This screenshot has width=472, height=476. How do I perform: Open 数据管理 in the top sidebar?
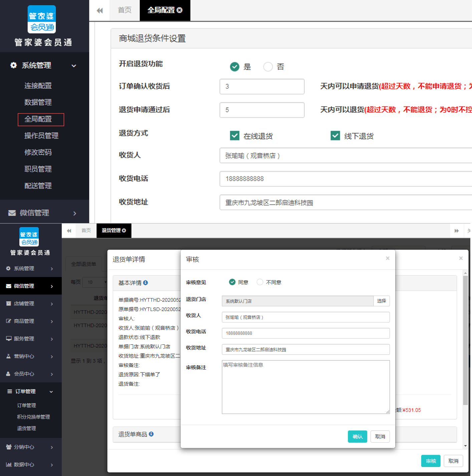pos(38,102)
